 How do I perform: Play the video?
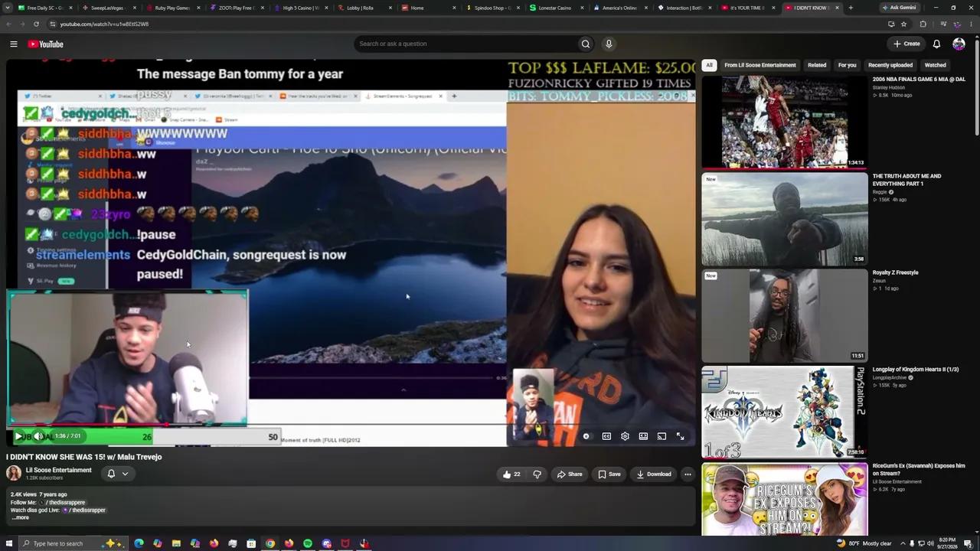point(18,436)
